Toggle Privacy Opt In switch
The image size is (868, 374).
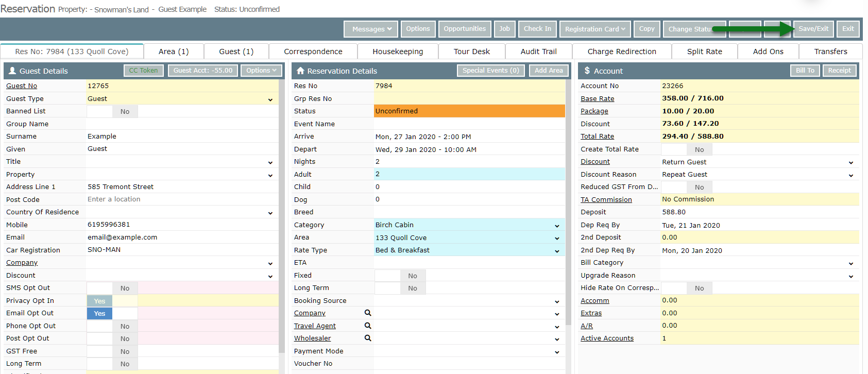pos(112,301)
